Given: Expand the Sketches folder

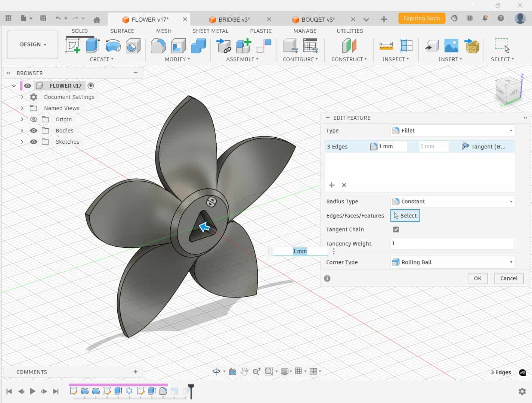Looking at the screenshot, I should [22, 142].
